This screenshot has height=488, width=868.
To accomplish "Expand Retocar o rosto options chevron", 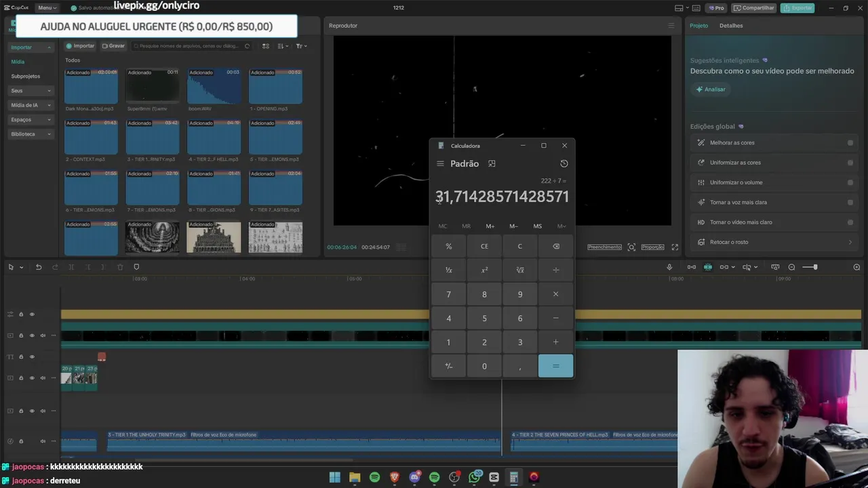I will pos(850,242).
